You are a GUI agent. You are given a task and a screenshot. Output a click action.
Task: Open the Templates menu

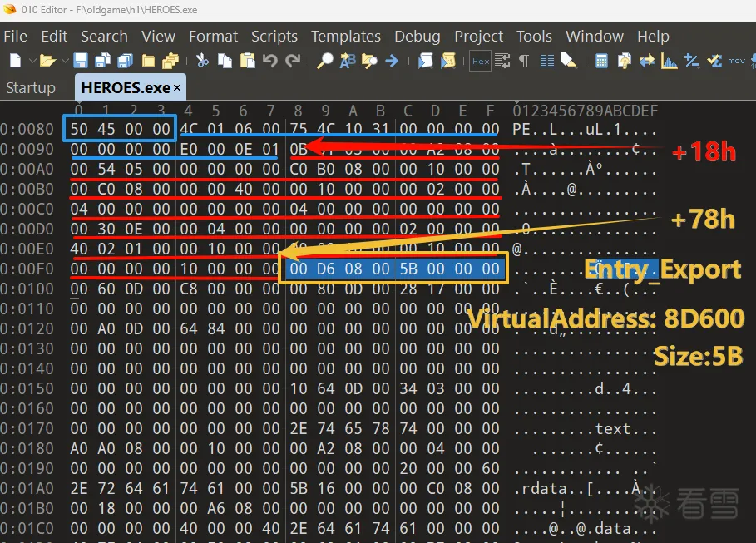(x=345, y=36)
